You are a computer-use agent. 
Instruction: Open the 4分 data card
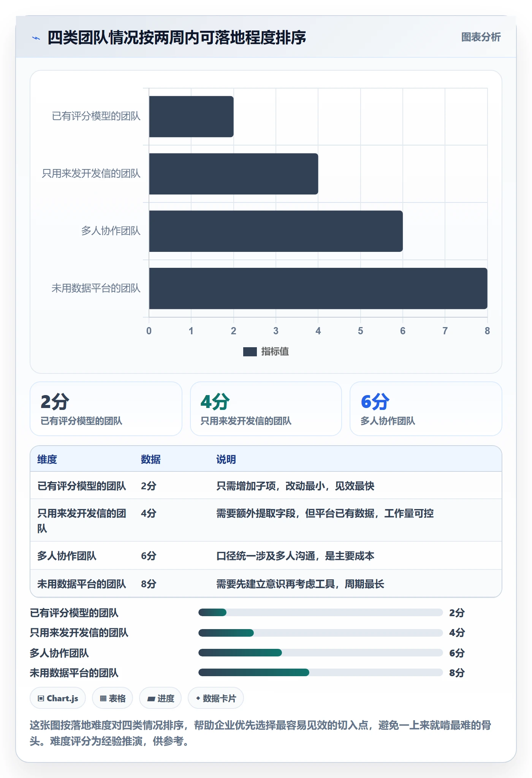(266, 409)
